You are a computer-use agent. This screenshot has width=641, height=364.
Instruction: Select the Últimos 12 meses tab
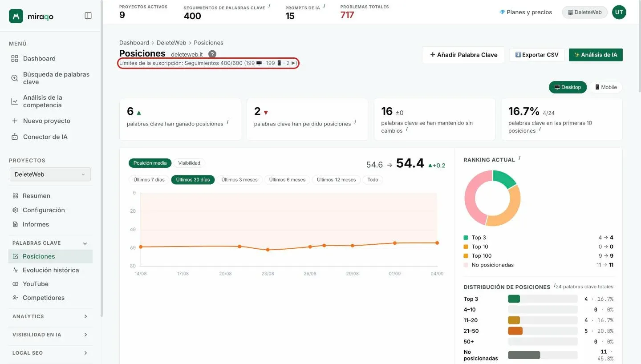click(x=336, y=180)
